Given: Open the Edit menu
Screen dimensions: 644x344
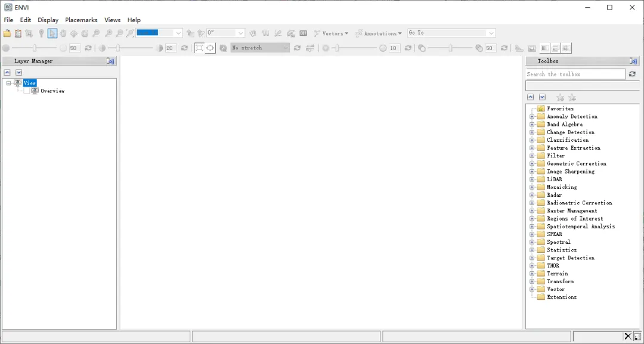Looking at the screenshot, I should click(x=26, y=20).
